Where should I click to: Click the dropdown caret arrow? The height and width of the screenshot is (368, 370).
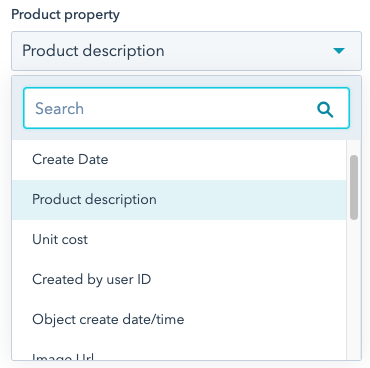339,51
